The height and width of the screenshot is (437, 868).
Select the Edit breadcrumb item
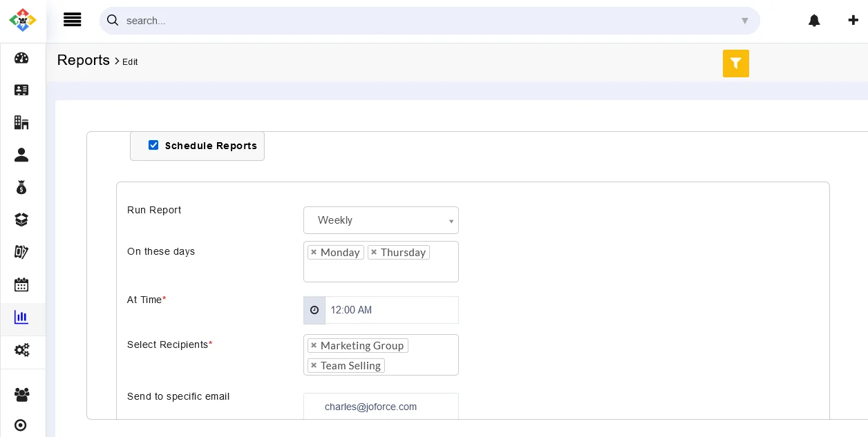[130, 62]
